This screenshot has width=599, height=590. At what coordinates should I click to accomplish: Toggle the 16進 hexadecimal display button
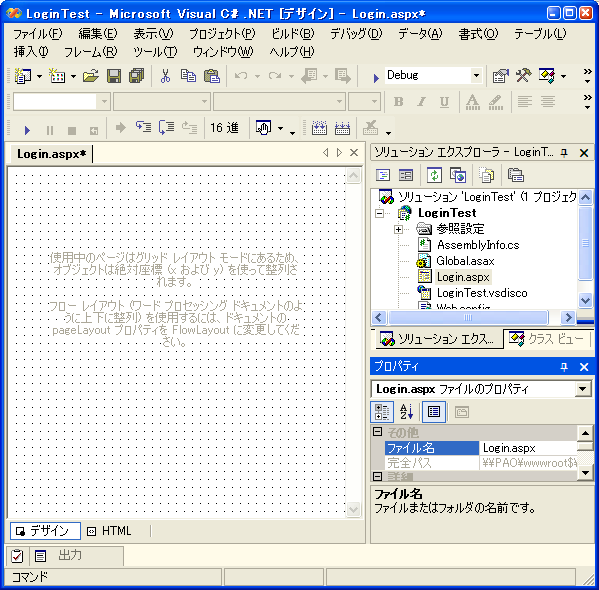[224, 128]
